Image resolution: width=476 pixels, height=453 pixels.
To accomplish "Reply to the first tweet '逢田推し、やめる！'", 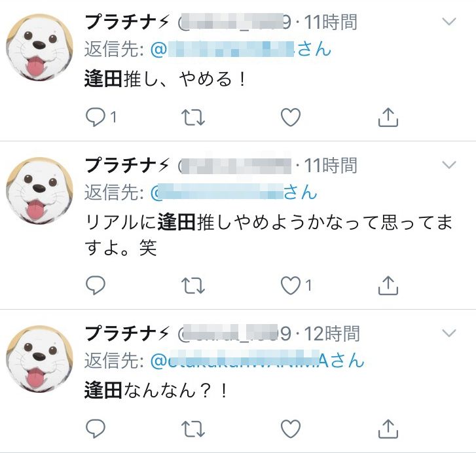I will [96, 117].
